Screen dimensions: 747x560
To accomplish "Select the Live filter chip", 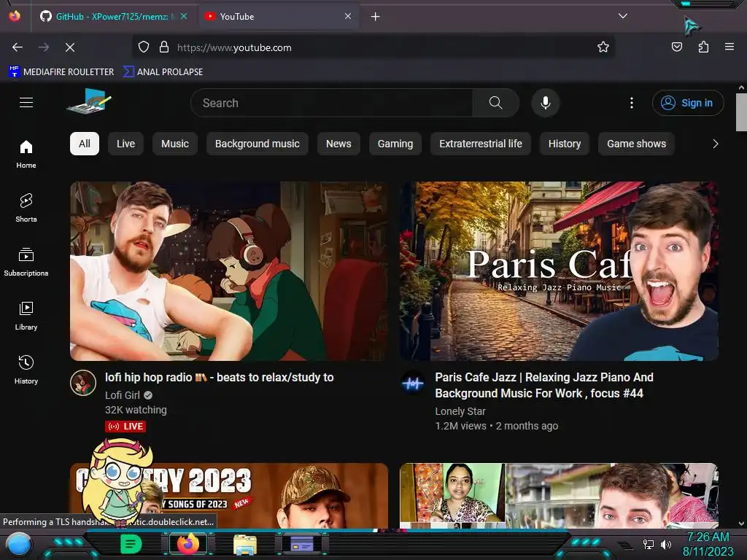I will (125, 144).
